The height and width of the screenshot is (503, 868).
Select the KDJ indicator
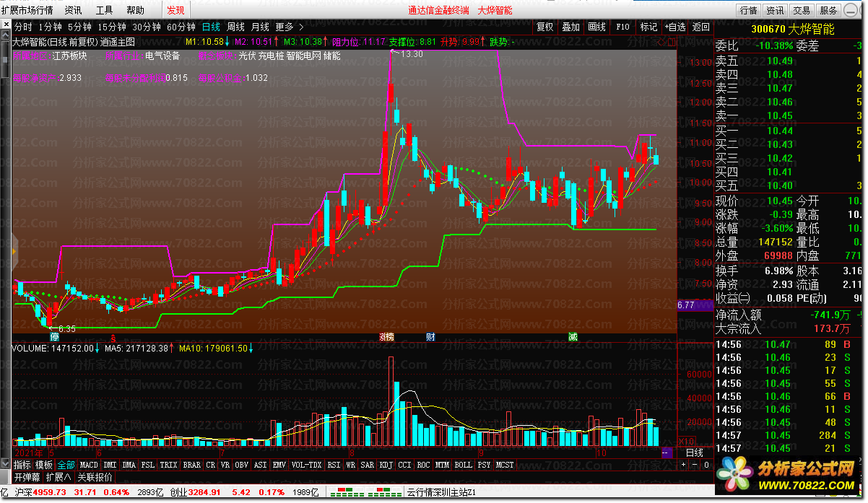(386, 465)
